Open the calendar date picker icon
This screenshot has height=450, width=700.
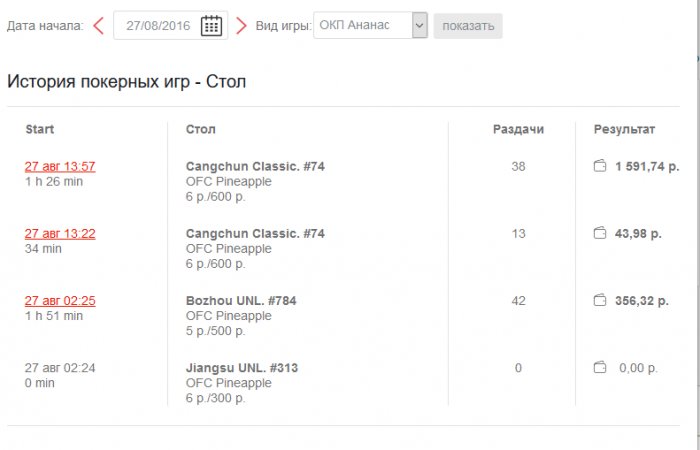pyautogui.click(x=211, y=26)
